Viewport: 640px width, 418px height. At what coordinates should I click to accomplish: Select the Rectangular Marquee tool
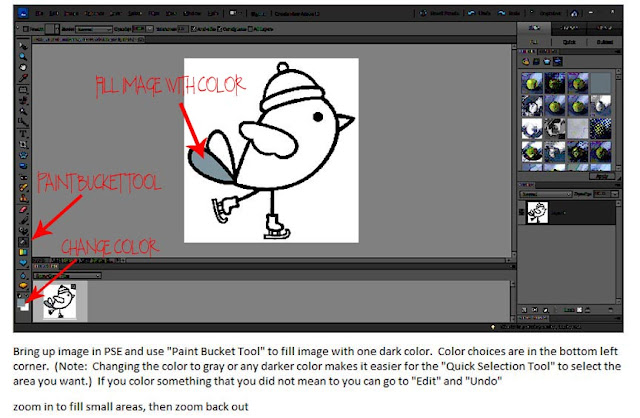coord(23,89)
